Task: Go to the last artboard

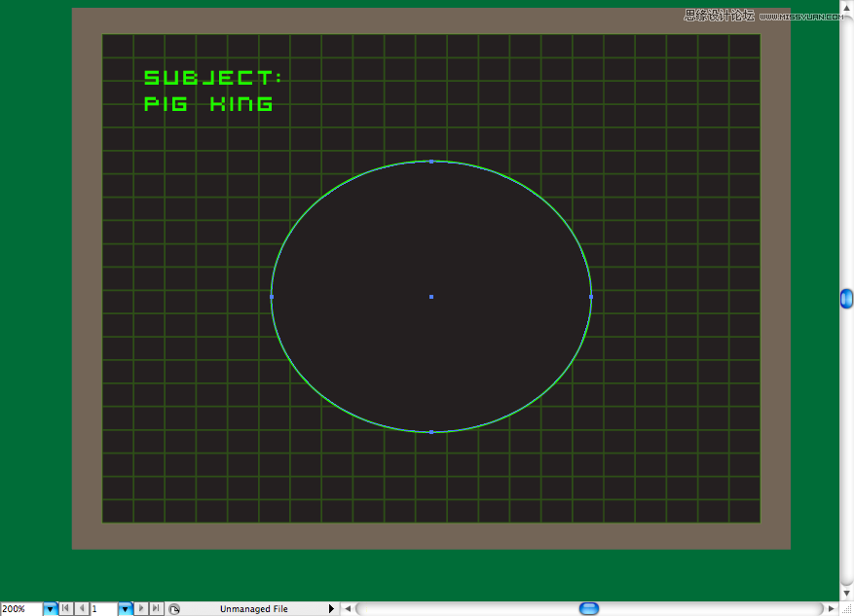Action: (x=157, y=609)
